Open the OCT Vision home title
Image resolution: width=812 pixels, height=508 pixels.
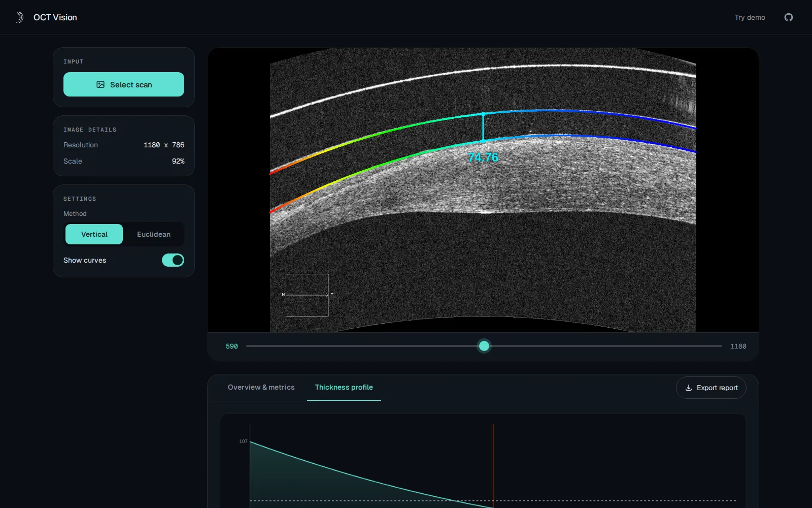pyautogui.click(x=55, y=17)
